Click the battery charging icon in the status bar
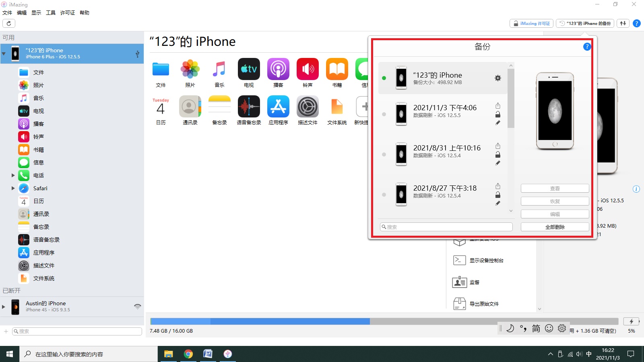Viewport: 644px width, 362px height. (631, 321)
